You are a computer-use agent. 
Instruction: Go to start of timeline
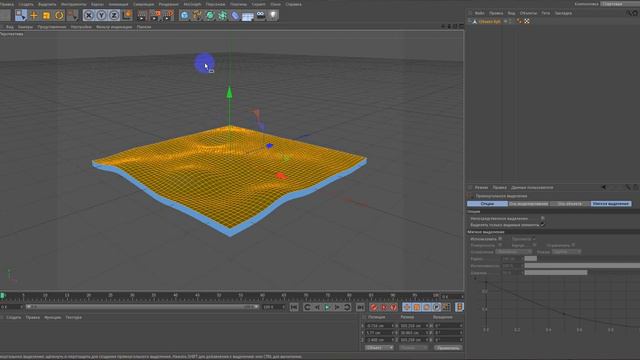294,307
